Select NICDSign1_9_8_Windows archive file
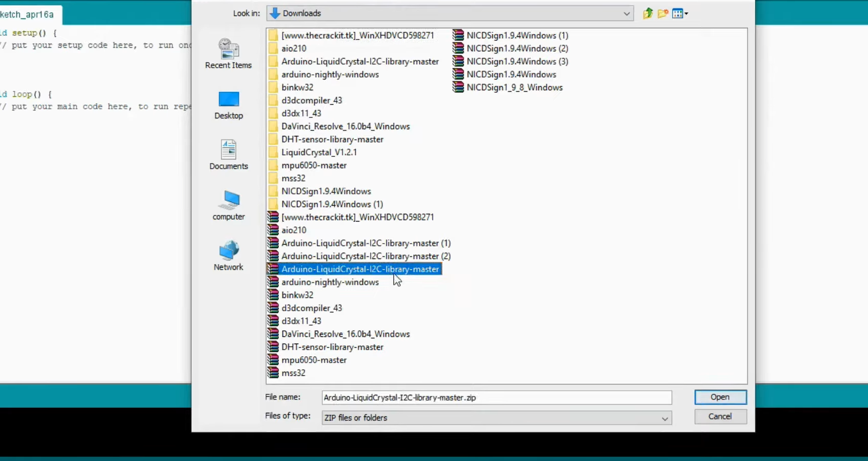 click(x=514, y=88)
